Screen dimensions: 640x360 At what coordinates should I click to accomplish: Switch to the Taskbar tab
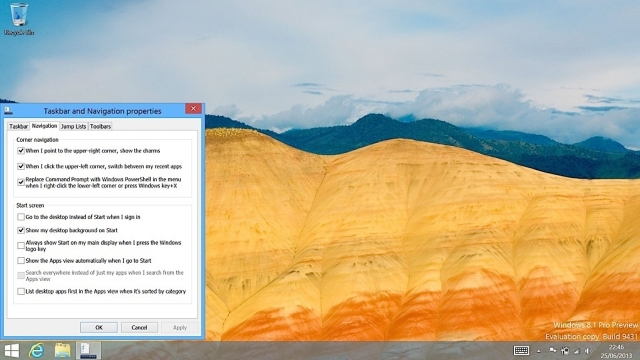[18, 127]
